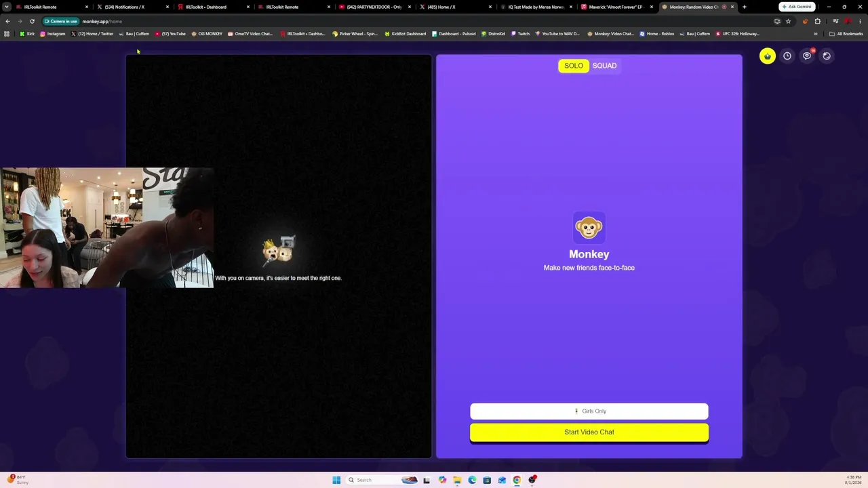Click the profile icon beside the messages icon

tap(827, 56)
